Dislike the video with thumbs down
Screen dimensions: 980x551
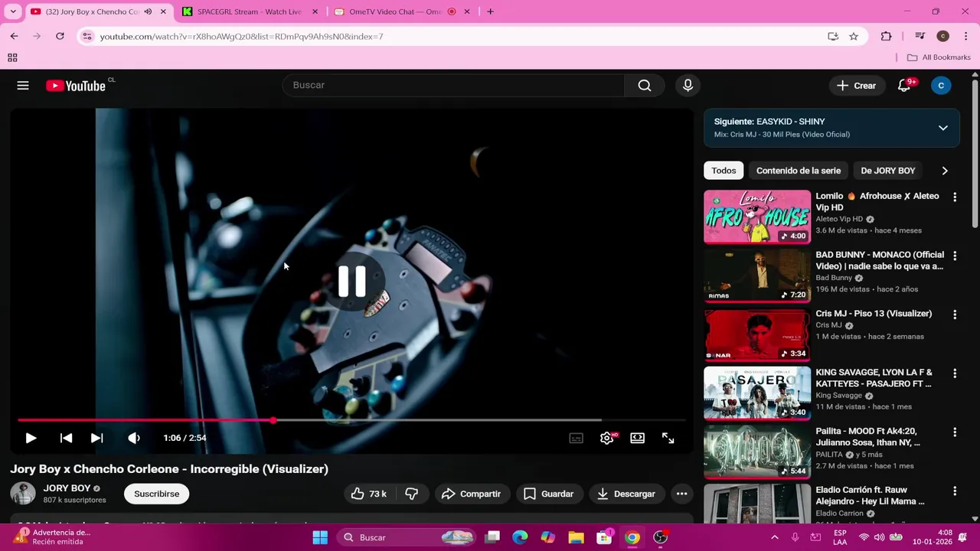412,494
